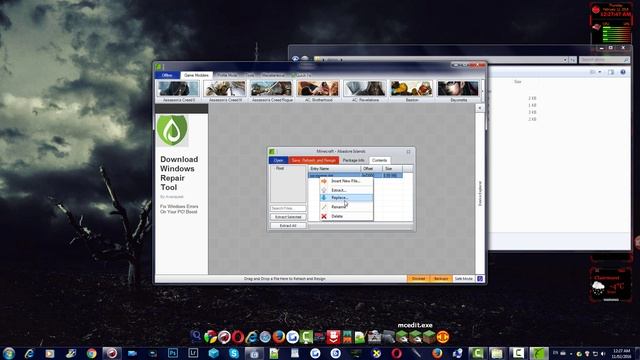
Task: Click the icon right of Safe Mode
Action: pos(480,279)
